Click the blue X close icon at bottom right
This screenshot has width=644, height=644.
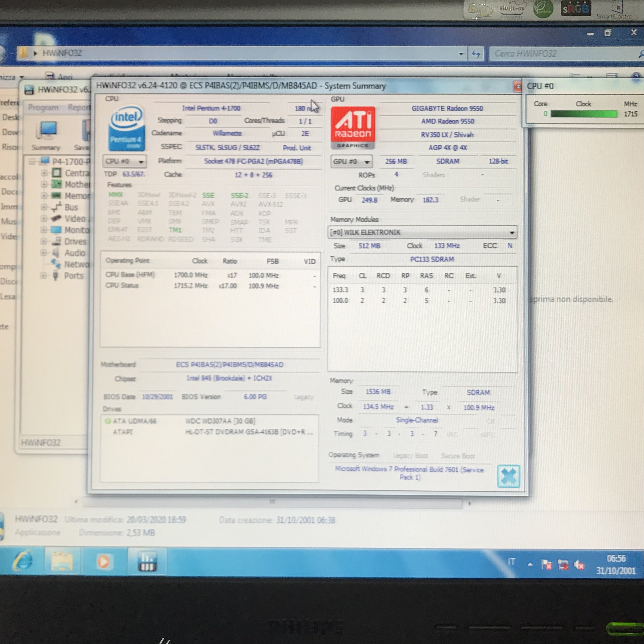click(508, 476)
